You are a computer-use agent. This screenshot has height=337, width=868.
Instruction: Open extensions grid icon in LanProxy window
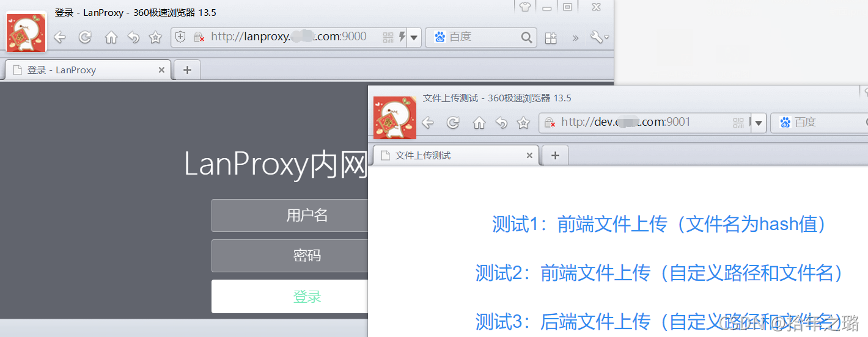click(x=551, y=38)
